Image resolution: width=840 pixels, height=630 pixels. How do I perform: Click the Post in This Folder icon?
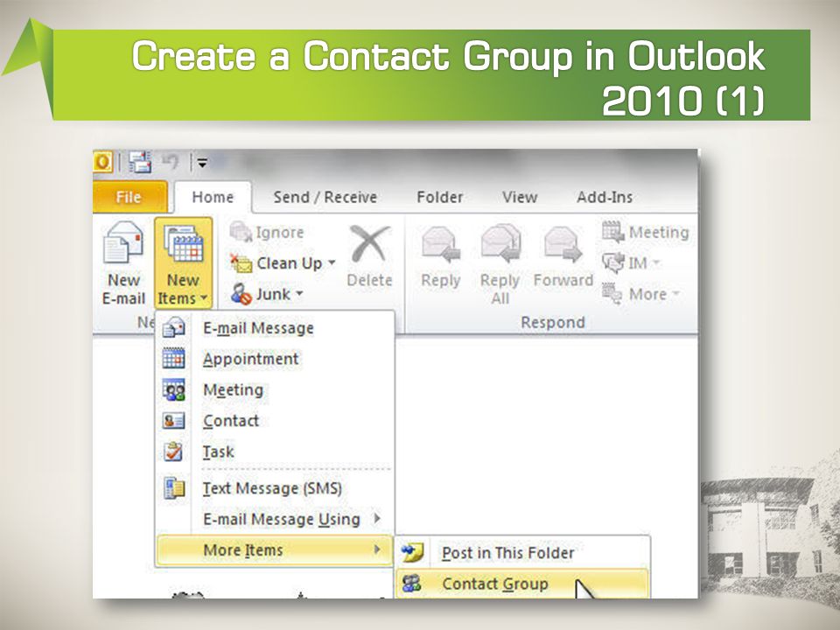point(412,552)
